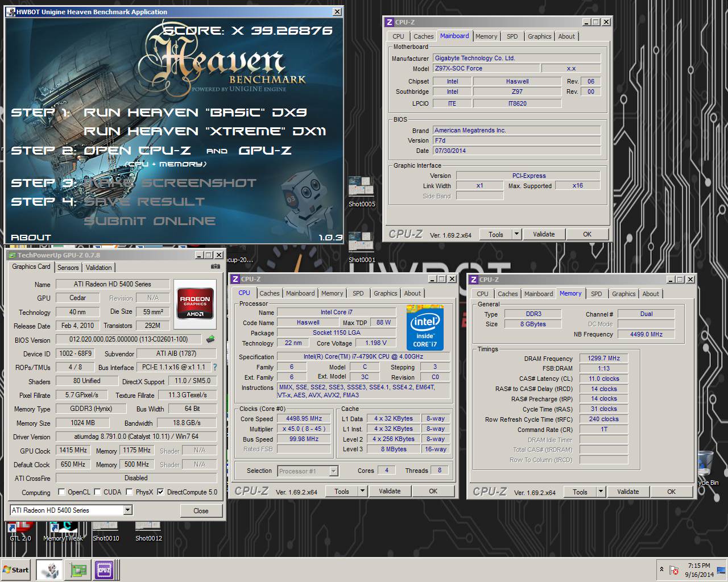The width and height of the screenshot is (728, 582).
Task: Click the CPU-Z Memory window title icon
Action: [x=474, y=280]
